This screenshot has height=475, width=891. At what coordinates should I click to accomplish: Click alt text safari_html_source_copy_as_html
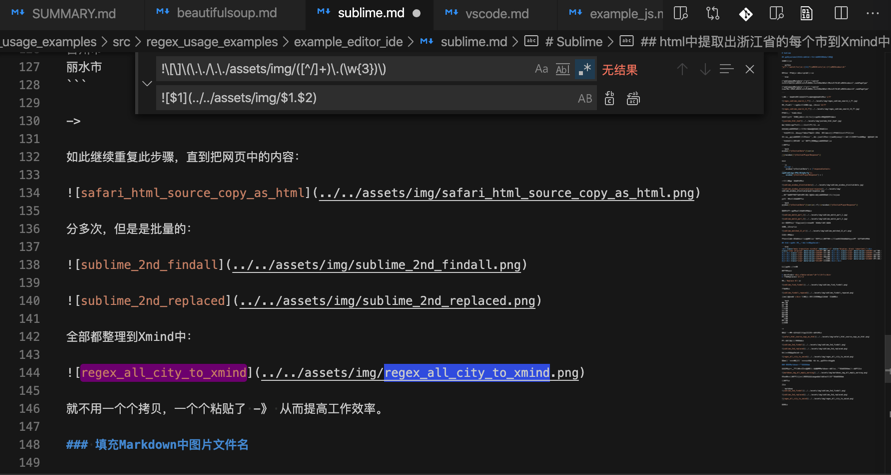click(x=193, y=193)
